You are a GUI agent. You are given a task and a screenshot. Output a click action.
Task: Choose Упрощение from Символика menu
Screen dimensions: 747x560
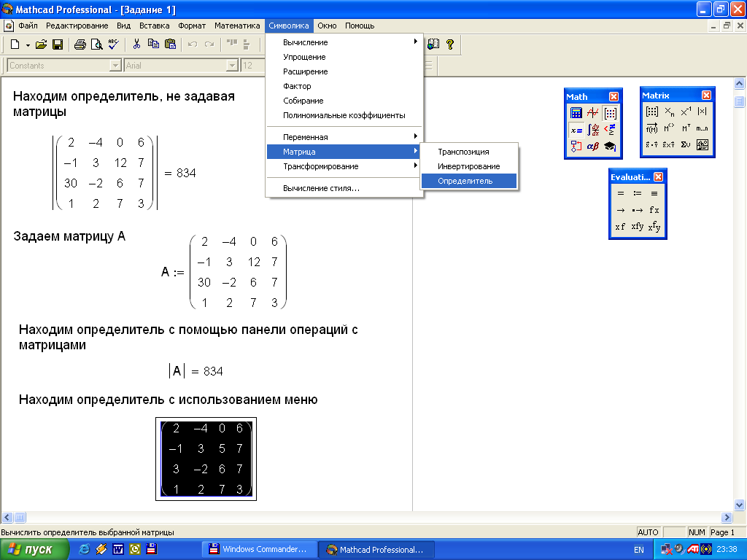tap(344, 57)
